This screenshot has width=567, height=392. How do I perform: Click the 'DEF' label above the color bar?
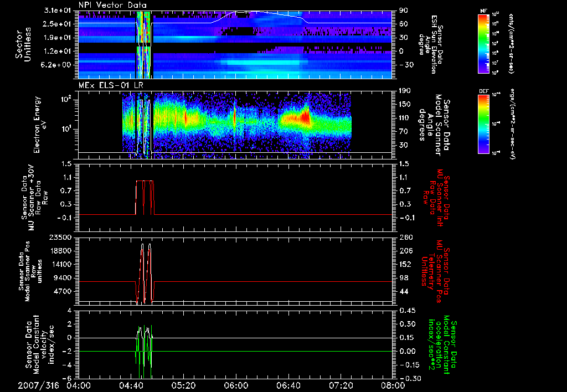tap(483, 91)
